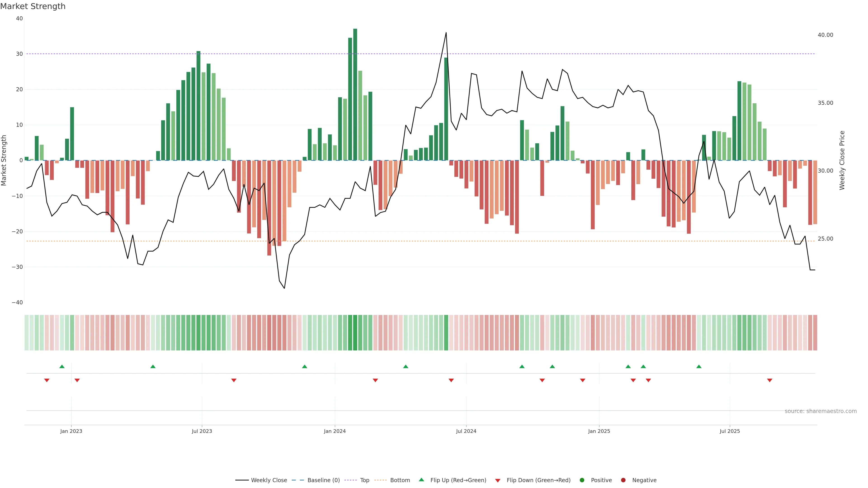The height and width of the screenshot is (488, 868).
Task: Click the dark red Negative legend dot
Action: [x=623, y=480]
